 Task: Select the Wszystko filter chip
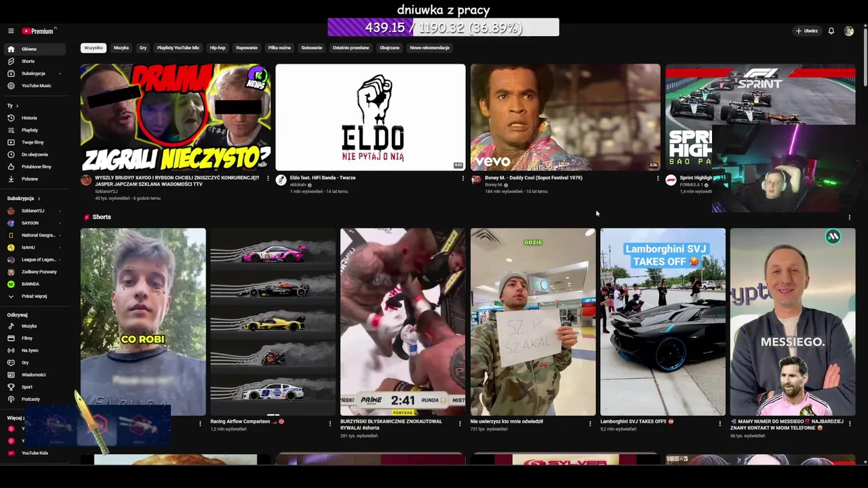(x=94, y=48)
